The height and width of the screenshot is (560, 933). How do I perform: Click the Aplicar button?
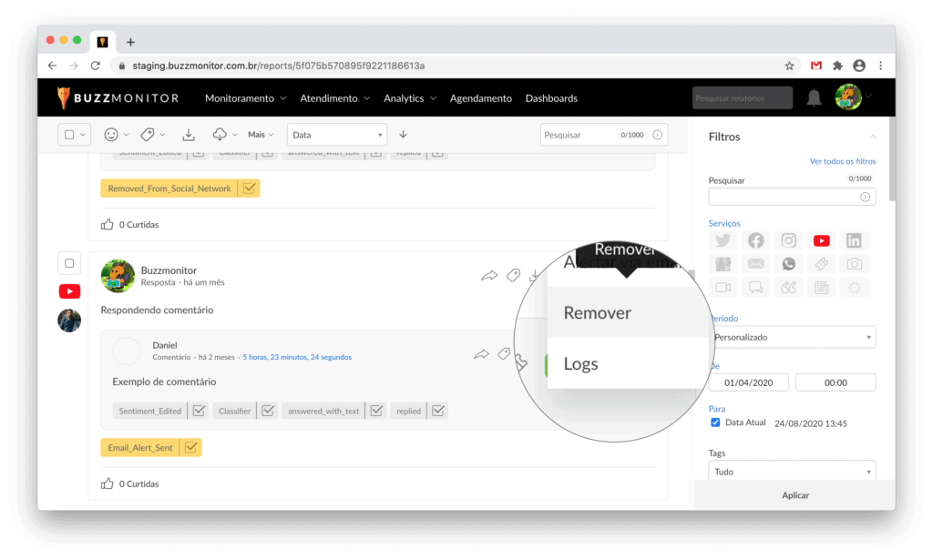(x=795, y=495)
